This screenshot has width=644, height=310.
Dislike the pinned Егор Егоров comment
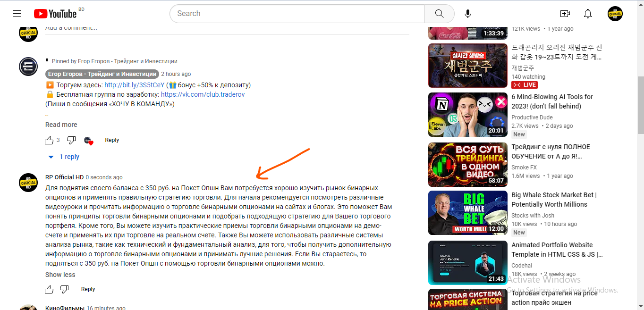[71, 140]
